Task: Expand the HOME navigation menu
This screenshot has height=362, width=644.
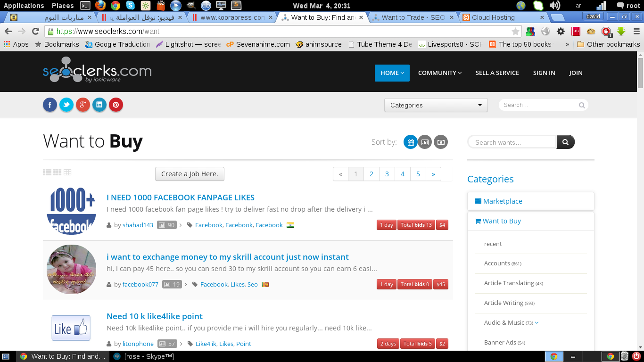Action: click(392, 73)
